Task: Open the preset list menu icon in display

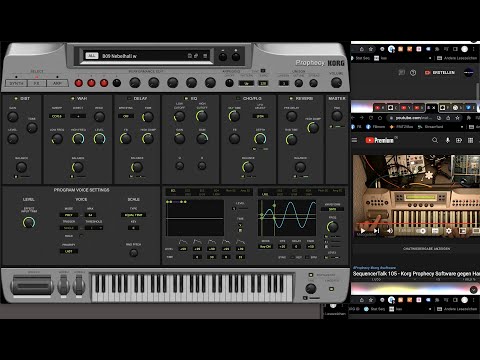Action: click(x=205, y=56)
